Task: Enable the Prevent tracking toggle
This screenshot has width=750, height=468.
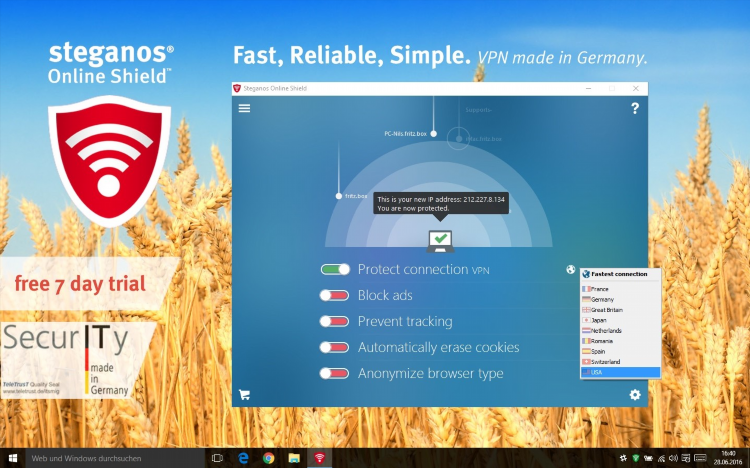Action: coord(334,321)
